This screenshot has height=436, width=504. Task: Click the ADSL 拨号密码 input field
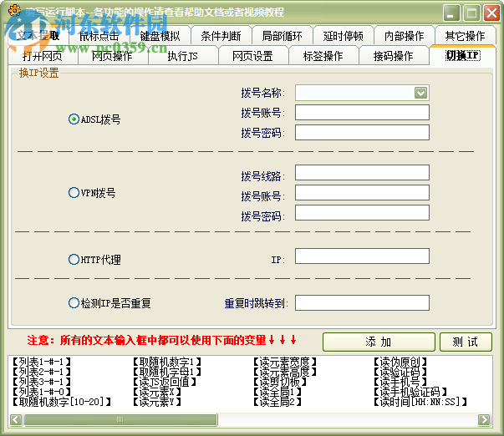[x=362, y=133]
